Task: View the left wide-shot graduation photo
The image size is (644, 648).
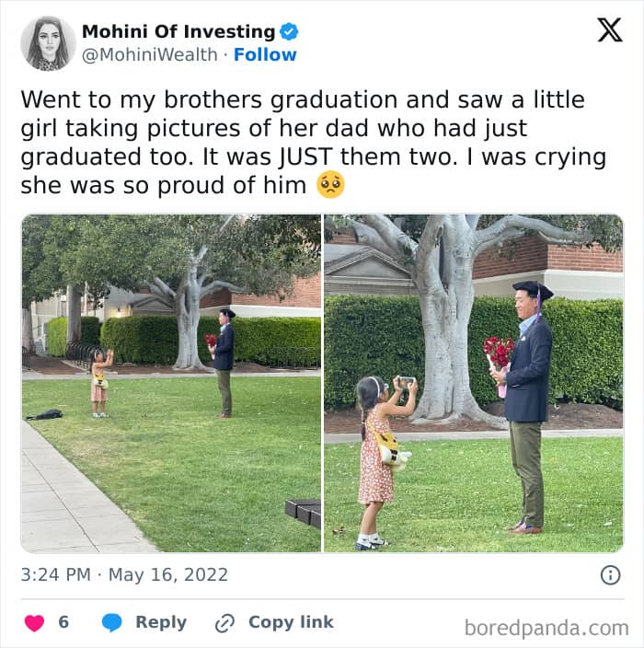Action: click(x=171, y=383)
